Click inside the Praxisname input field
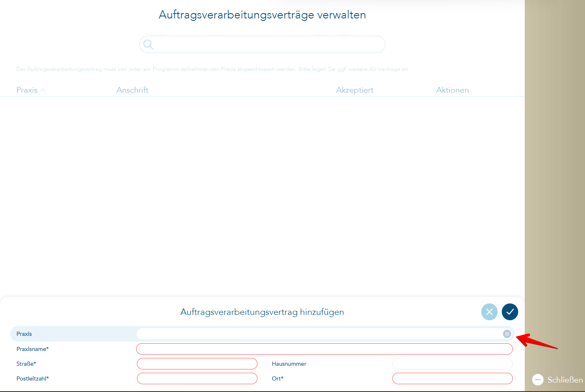 (324, 349)
